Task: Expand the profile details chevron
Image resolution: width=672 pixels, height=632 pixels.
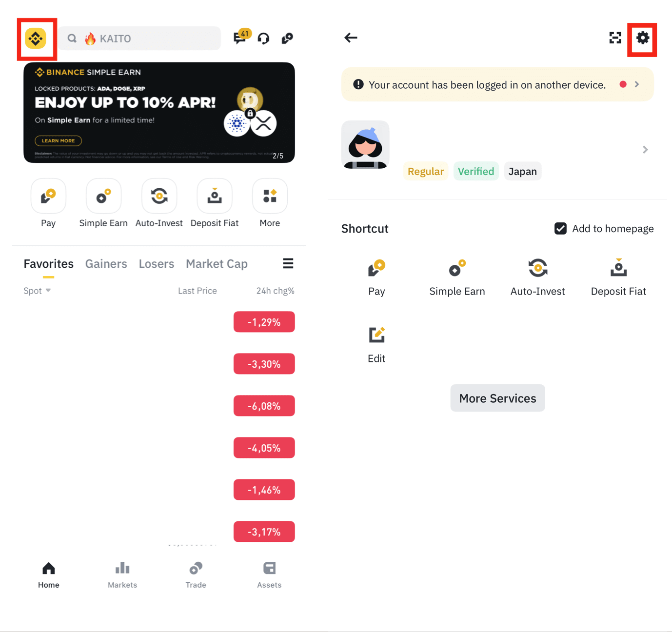Action: [x=645, y=150]
